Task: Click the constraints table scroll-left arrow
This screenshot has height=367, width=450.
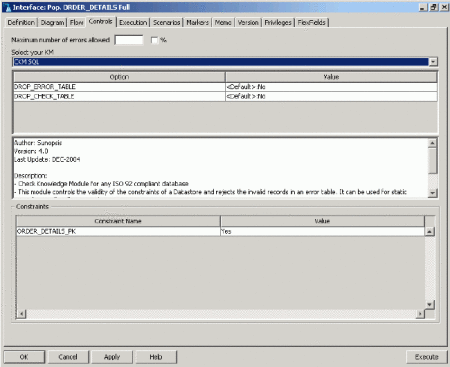Action: (21, 314)
